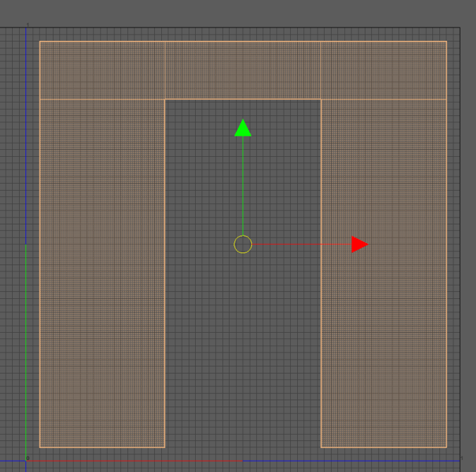Click the green vertical move arrow handle
The width and height of the screenshot is (476, 472).
(243, 128)
